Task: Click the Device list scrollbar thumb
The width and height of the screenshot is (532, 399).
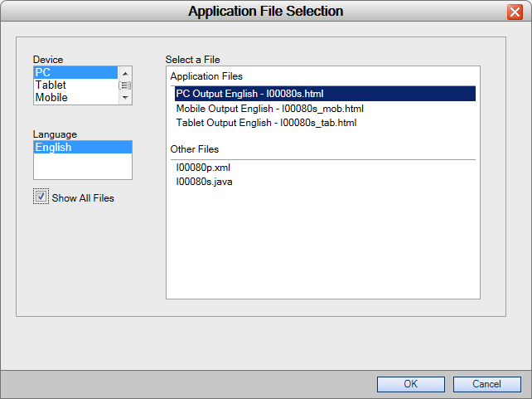Action: (125, 85)
